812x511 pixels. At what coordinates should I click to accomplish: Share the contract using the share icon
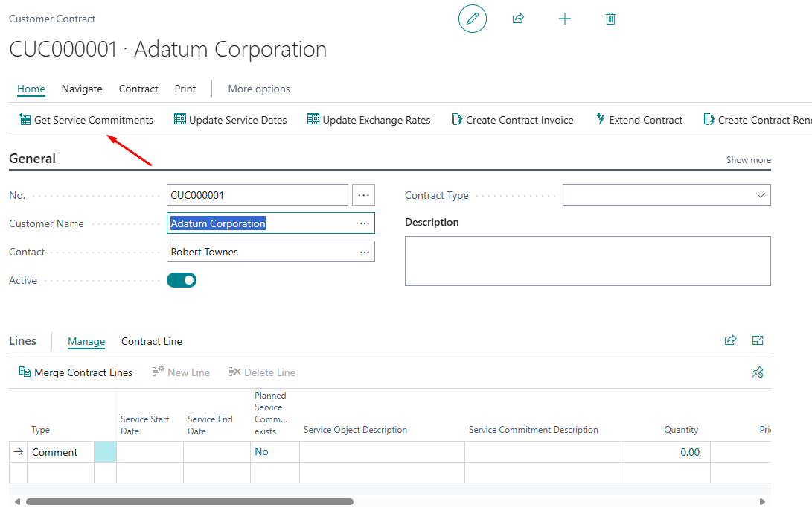point(519,19)
